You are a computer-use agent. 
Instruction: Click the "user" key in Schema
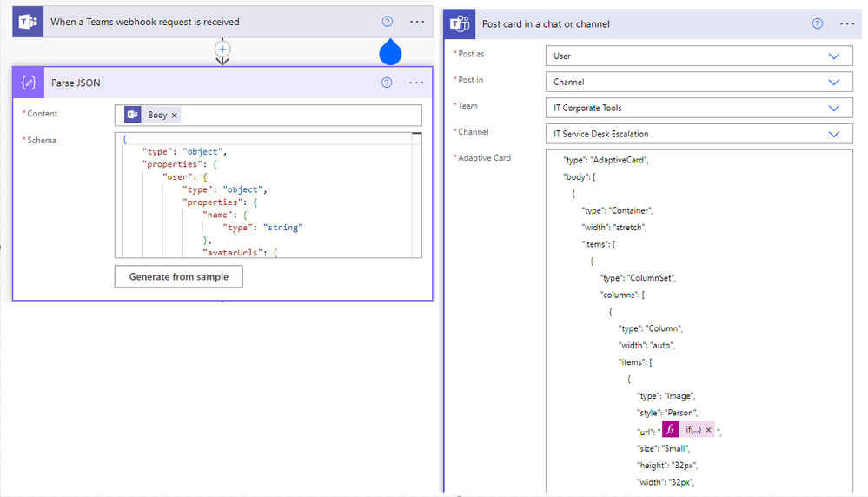(179, 177)
